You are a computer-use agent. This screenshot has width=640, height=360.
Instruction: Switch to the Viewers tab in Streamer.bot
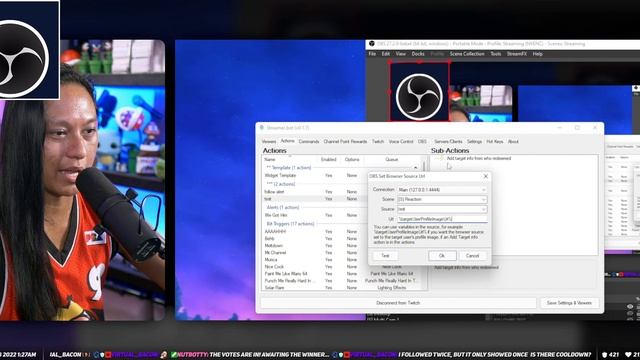(x=269, y=141)
